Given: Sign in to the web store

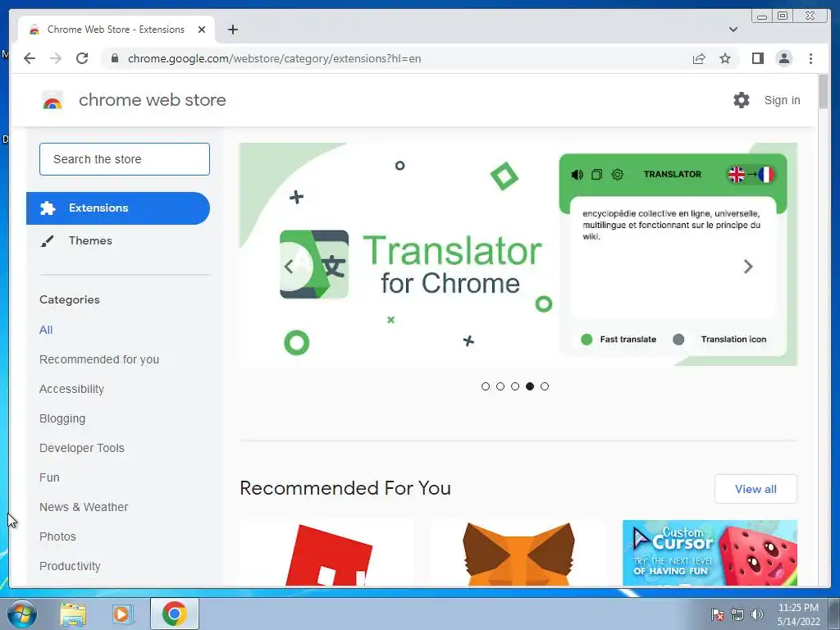Looking at the screenshot, I should 782,100.
